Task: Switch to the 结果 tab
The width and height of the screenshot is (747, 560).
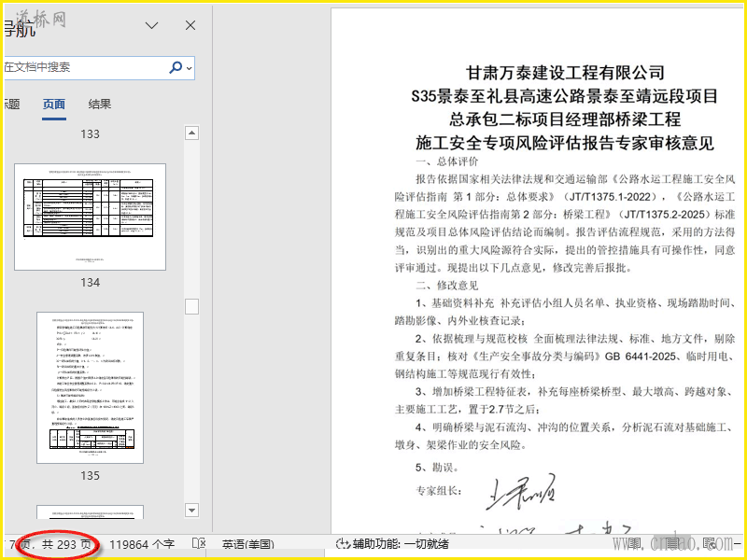Action: 100,105
